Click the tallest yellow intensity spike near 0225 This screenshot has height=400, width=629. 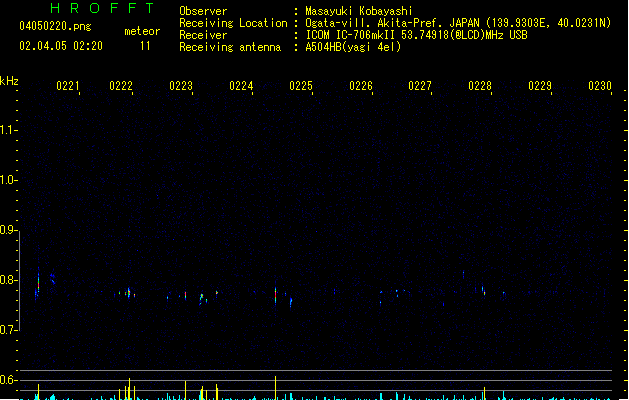[276, 388]
